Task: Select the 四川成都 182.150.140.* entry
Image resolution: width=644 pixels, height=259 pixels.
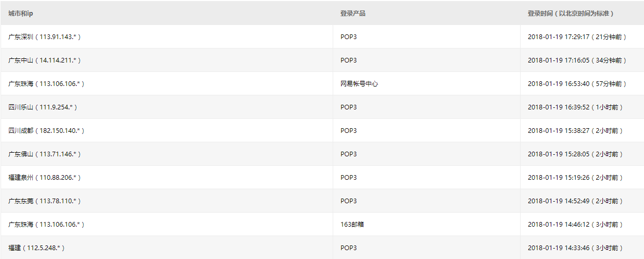Action: tap(46, 131)
